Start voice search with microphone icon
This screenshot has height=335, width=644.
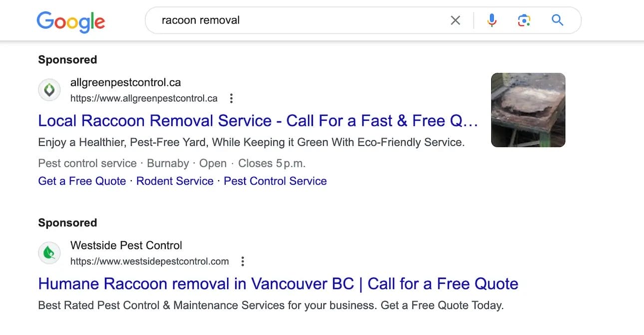point(492,20)
